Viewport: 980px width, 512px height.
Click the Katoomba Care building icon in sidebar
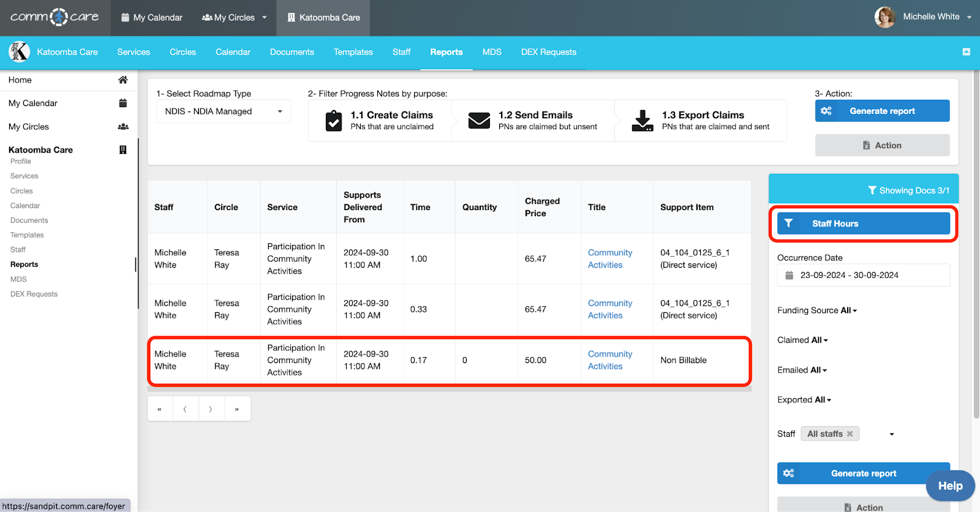[123, 150]
